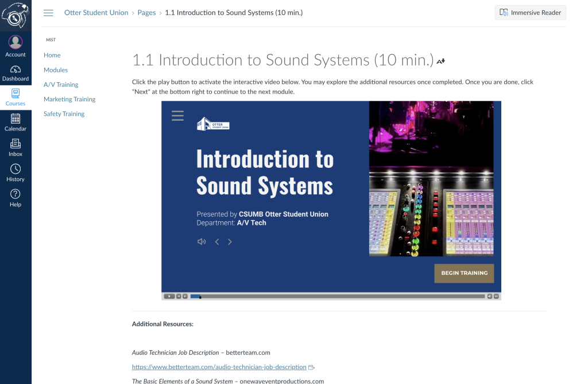Open Modules in course navigation

point(56,70)
